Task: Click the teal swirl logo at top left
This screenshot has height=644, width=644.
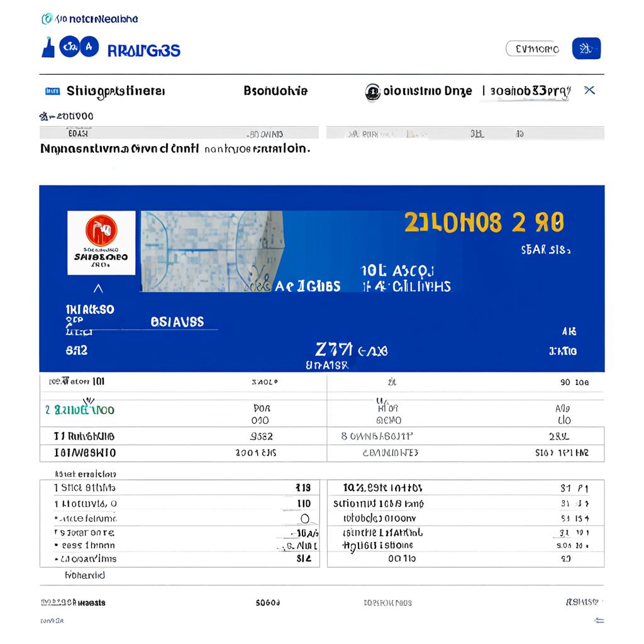Action: (47, 18)
